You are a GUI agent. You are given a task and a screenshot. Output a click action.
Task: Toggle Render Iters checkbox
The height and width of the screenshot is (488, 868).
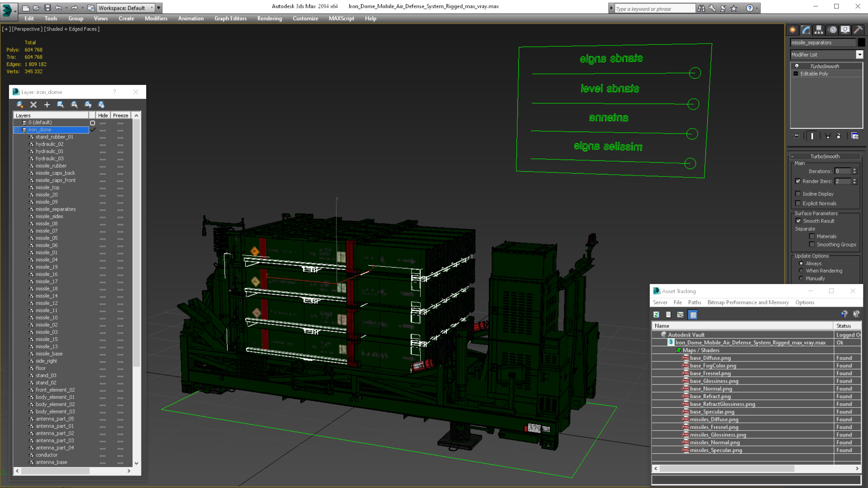coord(798,181)
